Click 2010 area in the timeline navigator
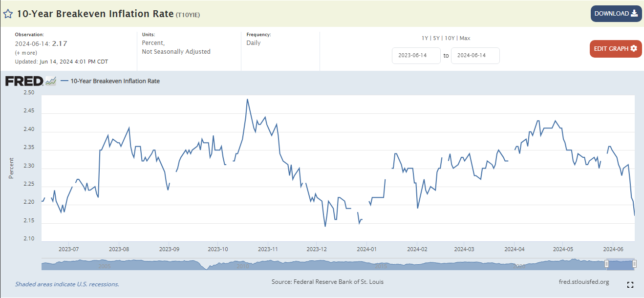The width and height of the screenshot is (644, 298). pos(243,265)
